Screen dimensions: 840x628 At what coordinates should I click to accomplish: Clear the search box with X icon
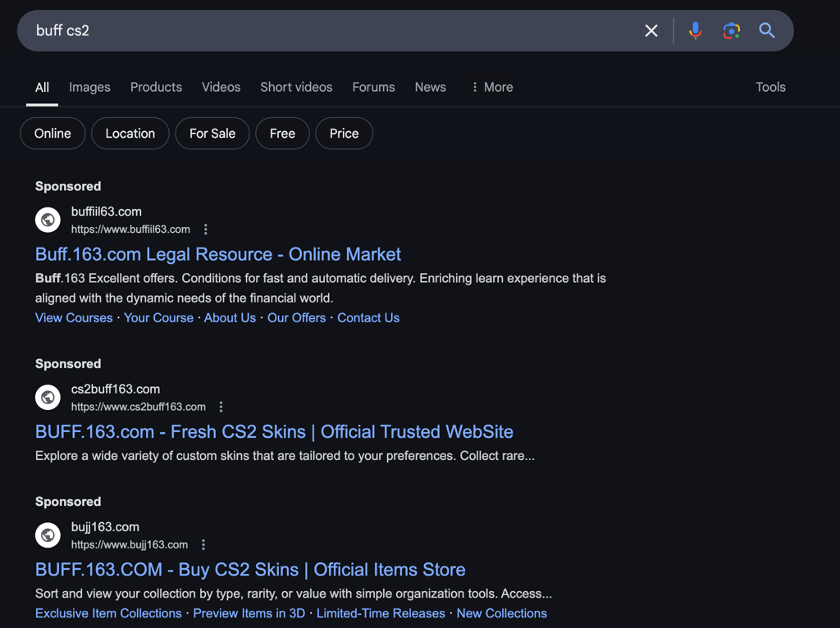tap(651, 30)
